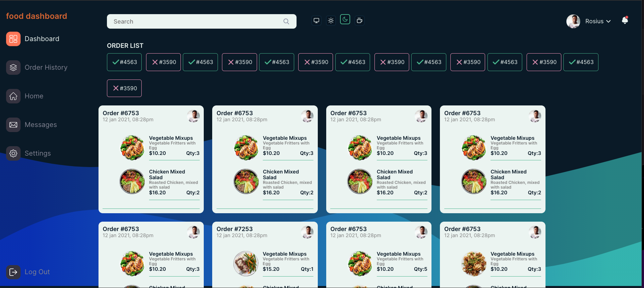Focus the Search input field

[201, 22]
